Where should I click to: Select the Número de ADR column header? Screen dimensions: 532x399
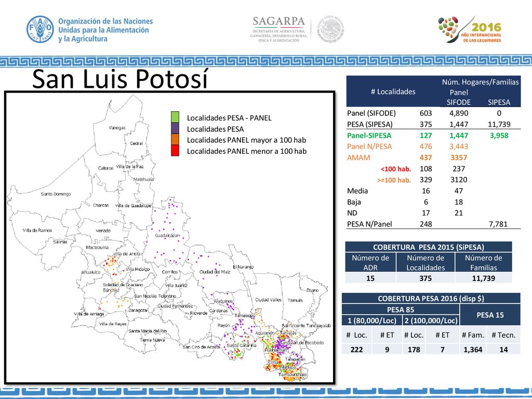coord(370,262)
